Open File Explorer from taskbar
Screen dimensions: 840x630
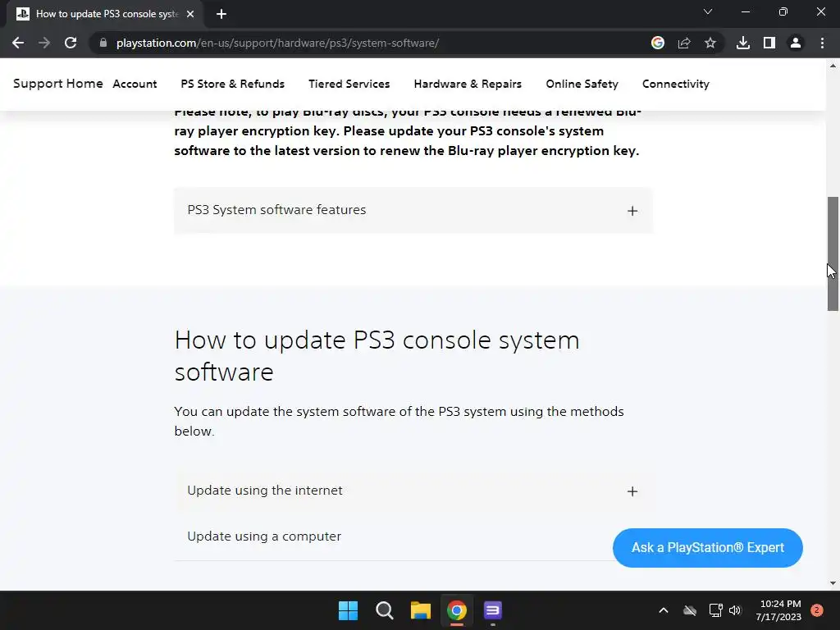[421, 610]
